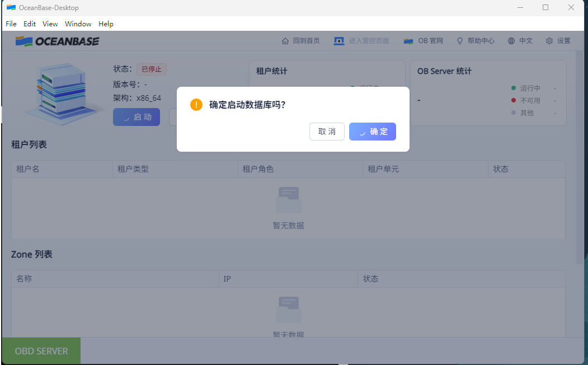588x365 pixels.
Task: Click the globe language icon
Action: (511, 41)
